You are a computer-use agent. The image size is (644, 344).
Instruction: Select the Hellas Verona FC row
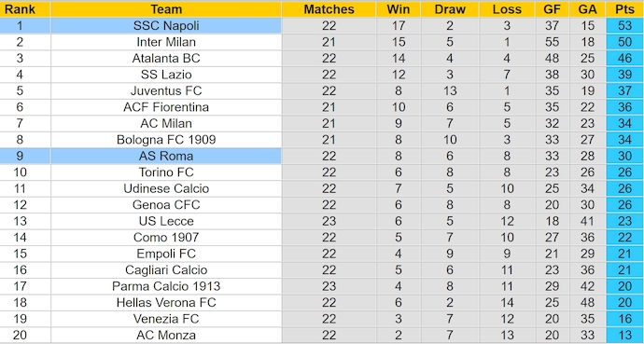[322, 303]
